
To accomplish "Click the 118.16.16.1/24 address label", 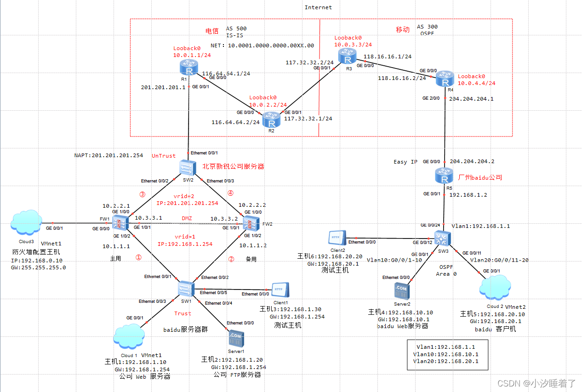I will pyautogui.click(x=387, y=57).
